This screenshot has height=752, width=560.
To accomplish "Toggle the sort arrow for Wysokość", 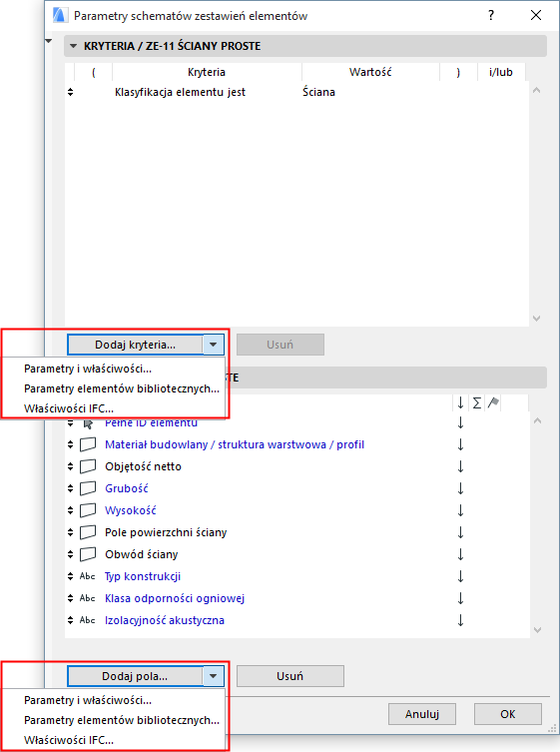I will (461, 510).
